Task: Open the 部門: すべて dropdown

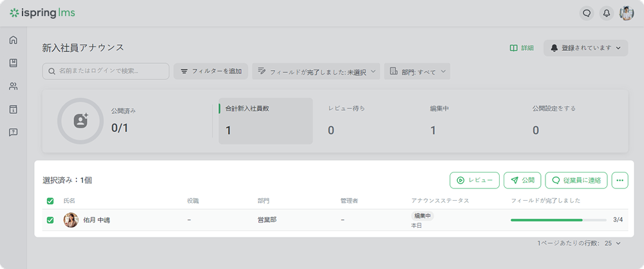Action: pyautogui.click(x=417, y=71)
